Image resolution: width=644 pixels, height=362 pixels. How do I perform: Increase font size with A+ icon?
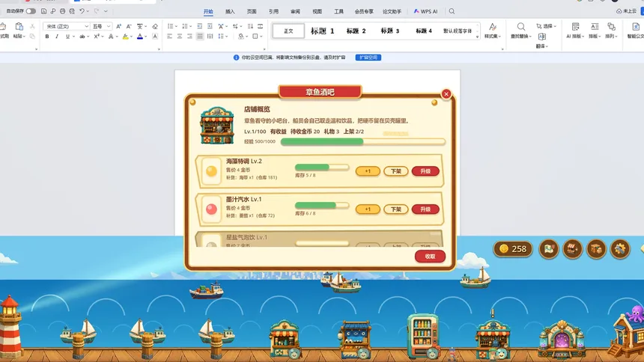118,26
